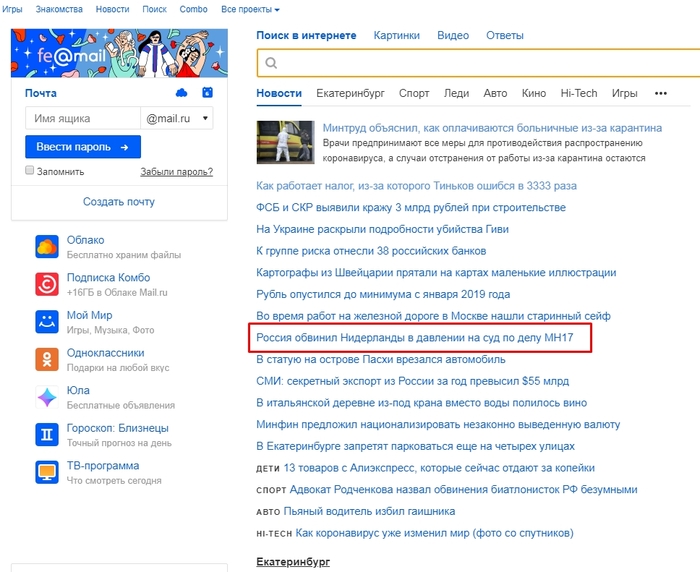Select the Спорт news tab
This screenshot has height=572, width=700.
click(x=414, y=93)
